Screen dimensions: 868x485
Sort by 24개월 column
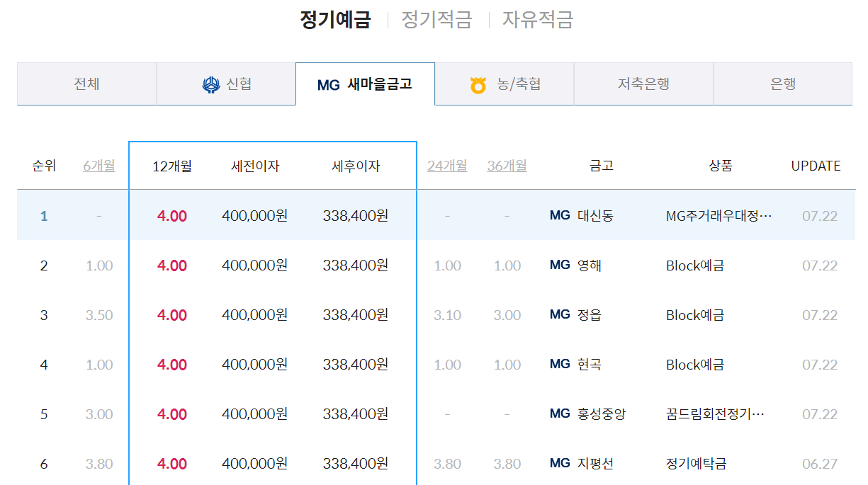[447, 166]
